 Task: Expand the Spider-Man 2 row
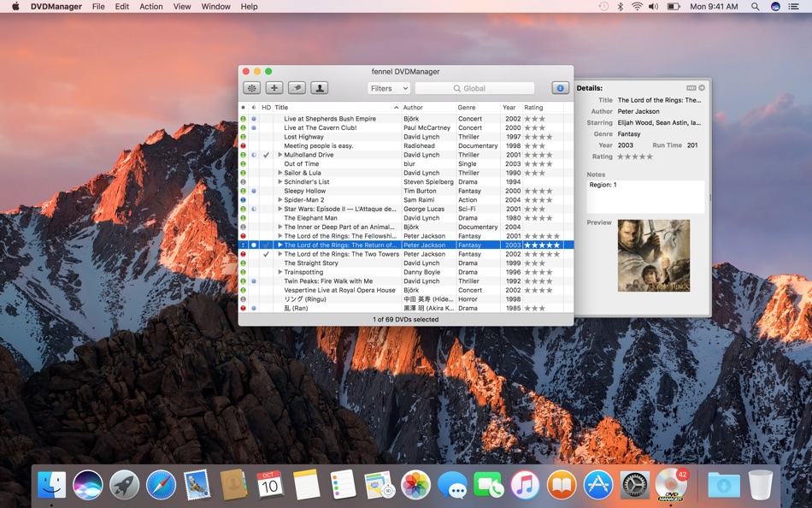(x=280, y=199)
